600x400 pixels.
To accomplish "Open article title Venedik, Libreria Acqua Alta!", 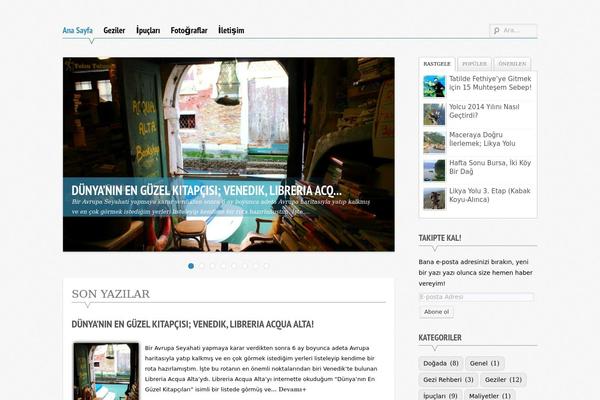I will [192, 324].
